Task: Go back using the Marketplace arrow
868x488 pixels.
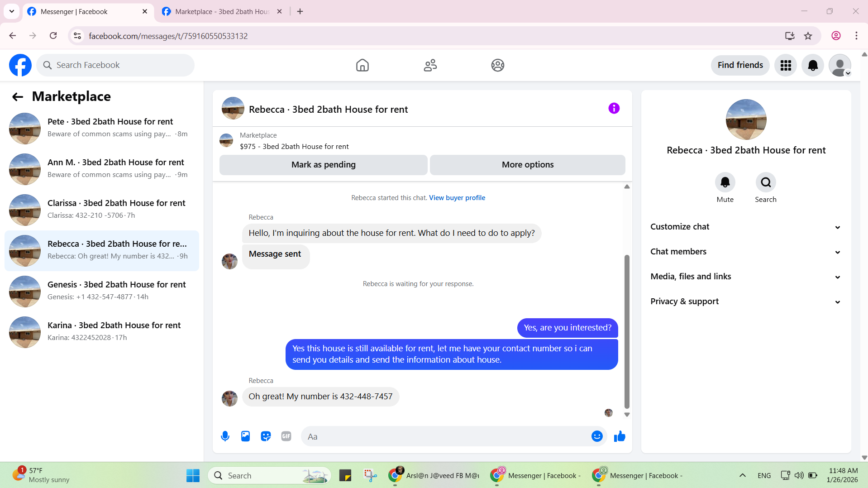Action: pyautogui.click(x=18, y=96)
